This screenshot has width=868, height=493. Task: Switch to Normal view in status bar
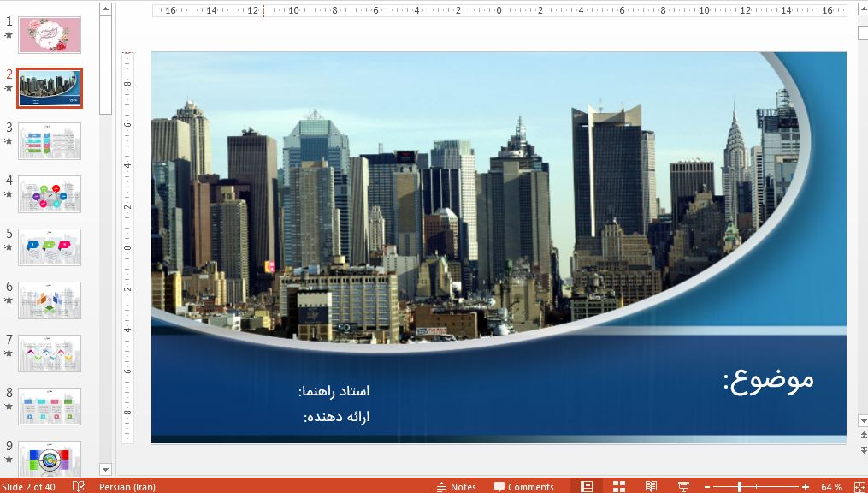point(587,486)
